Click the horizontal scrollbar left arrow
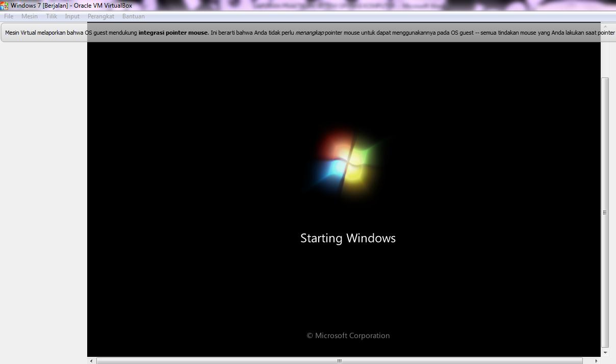 (91, 361)
